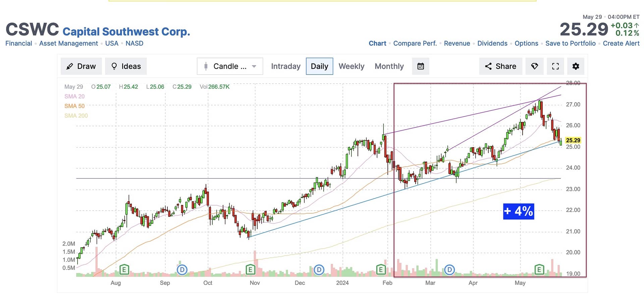Open the Chart link
This screenshot has width=644, height=298.
[377, 43]
